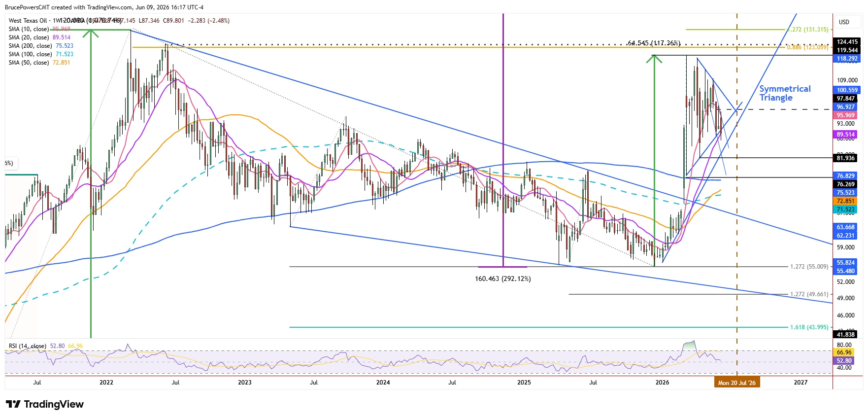
Task: Click the RSI (14, close) indicator label
Action: pos(28,346)
